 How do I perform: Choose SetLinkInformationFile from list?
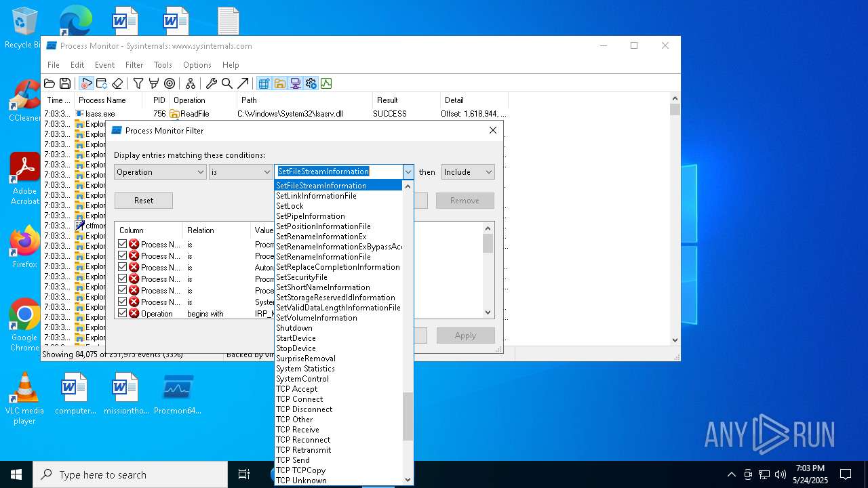338,196
